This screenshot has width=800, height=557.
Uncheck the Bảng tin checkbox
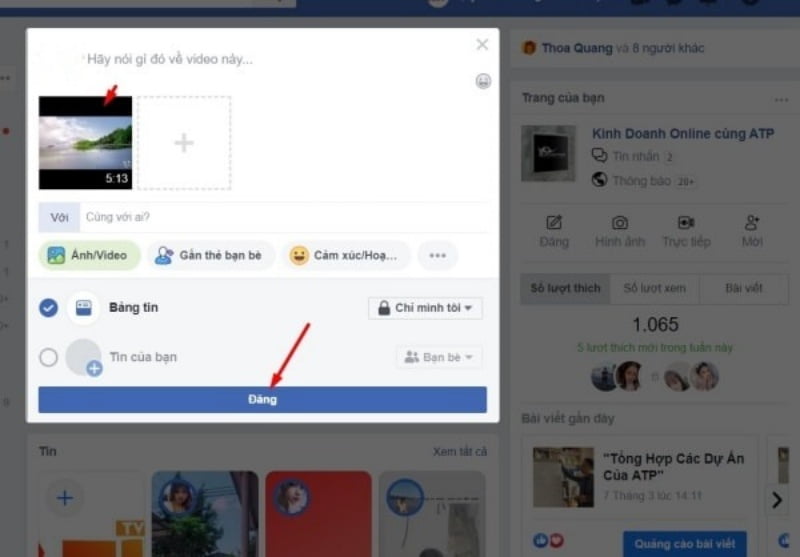click(x=48, y=308)
